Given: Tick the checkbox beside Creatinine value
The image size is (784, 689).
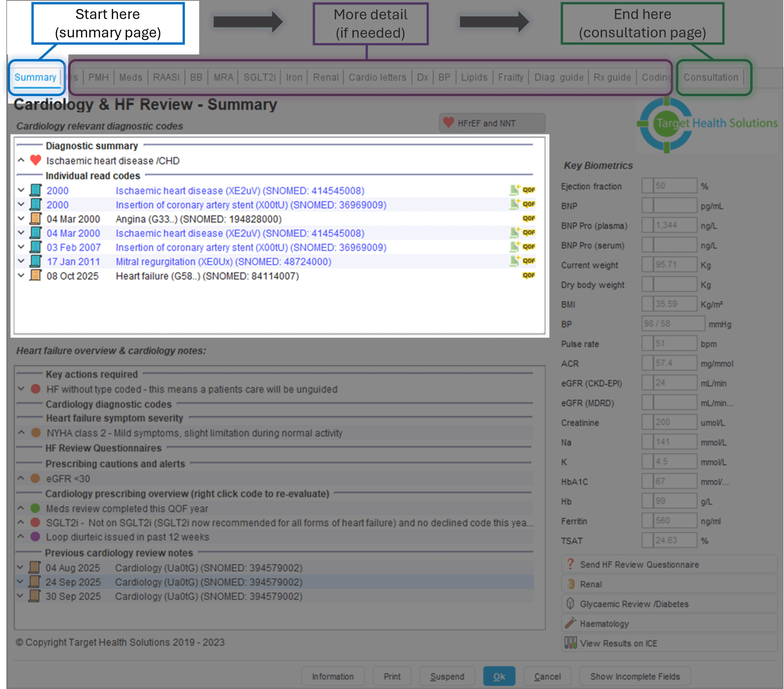Looking at the screenshot, I should [647, 422].
